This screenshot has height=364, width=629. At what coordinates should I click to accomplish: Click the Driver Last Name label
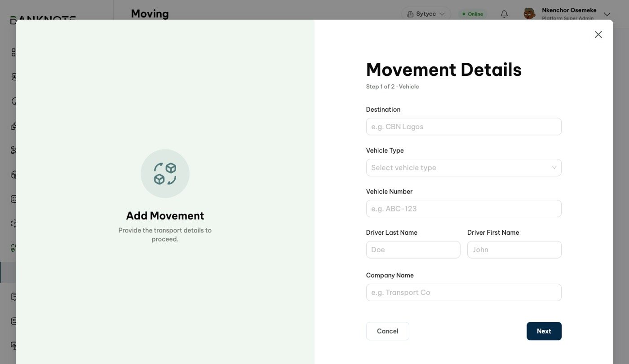[392, 232]
